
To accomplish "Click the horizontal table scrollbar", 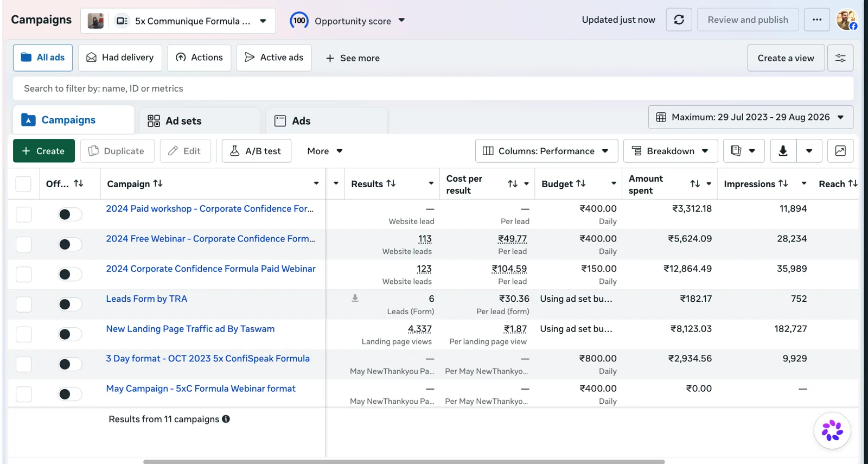I will [x=404, y=461].
